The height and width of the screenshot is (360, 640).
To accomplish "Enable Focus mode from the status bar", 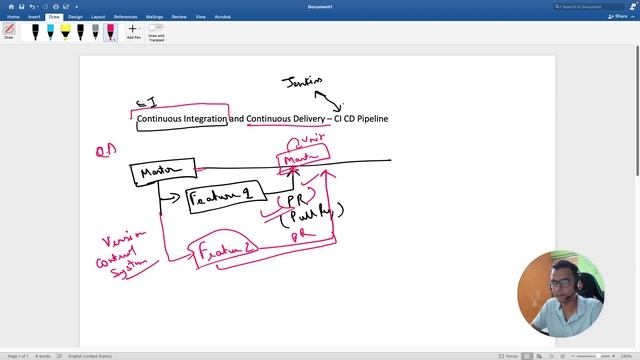I will [508, 356].
